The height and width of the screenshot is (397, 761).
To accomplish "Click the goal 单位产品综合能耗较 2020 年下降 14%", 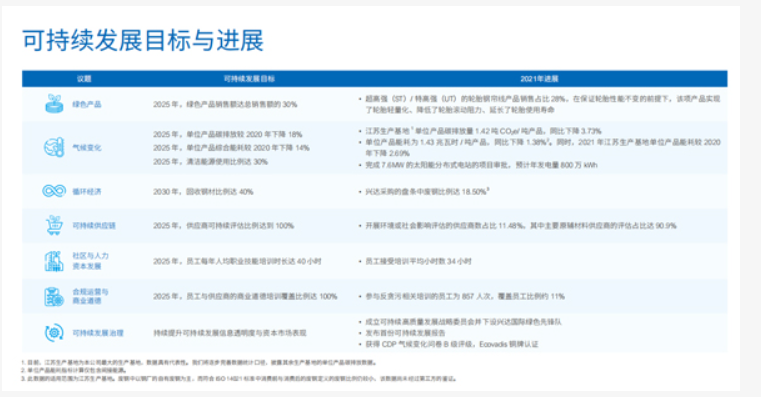I will coord(232,148).
